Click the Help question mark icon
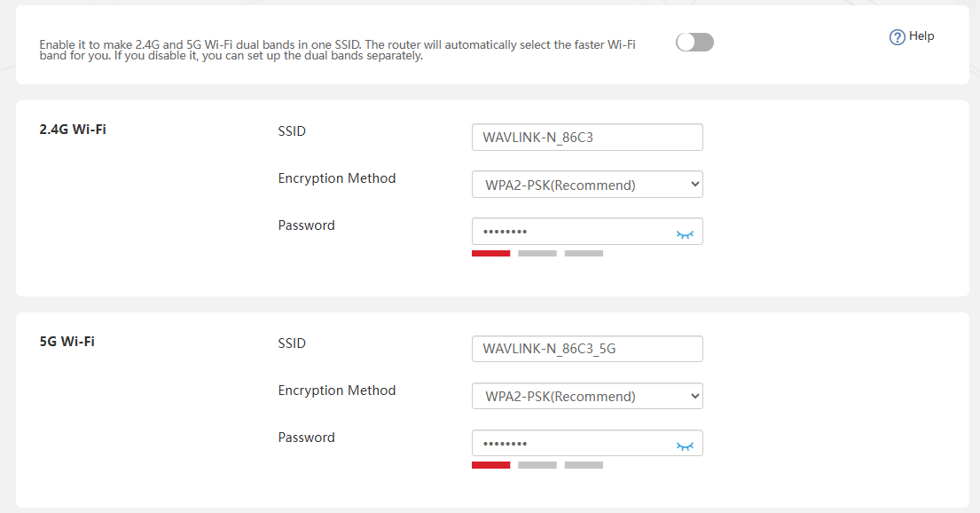This screenshot has width=980, height=513. (x=897, y=37)
